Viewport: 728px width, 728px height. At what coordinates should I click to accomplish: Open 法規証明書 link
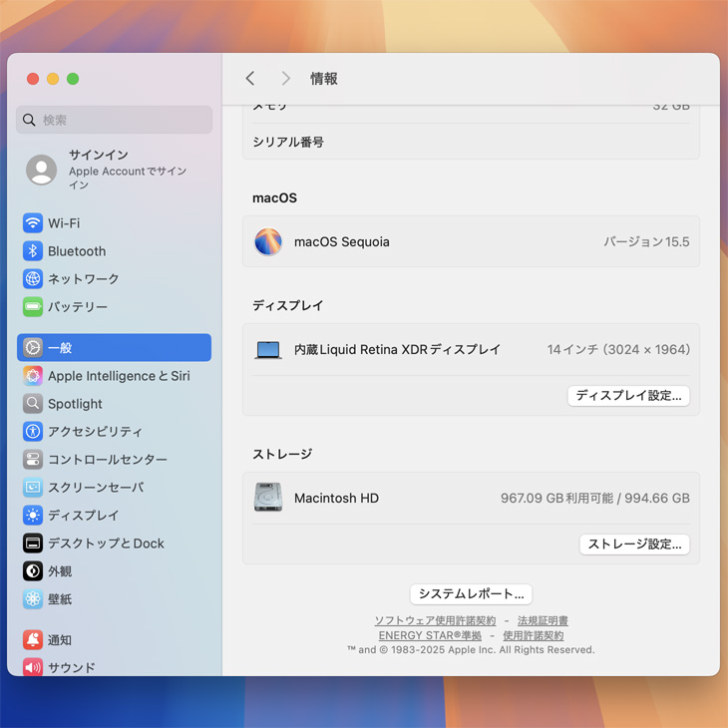543,620
